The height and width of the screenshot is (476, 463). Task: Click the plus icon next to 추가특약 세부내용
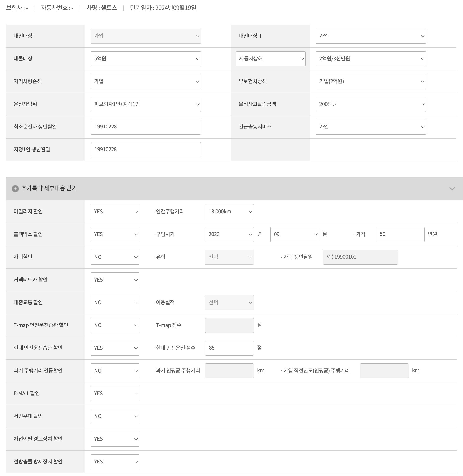tap(16, 189)
